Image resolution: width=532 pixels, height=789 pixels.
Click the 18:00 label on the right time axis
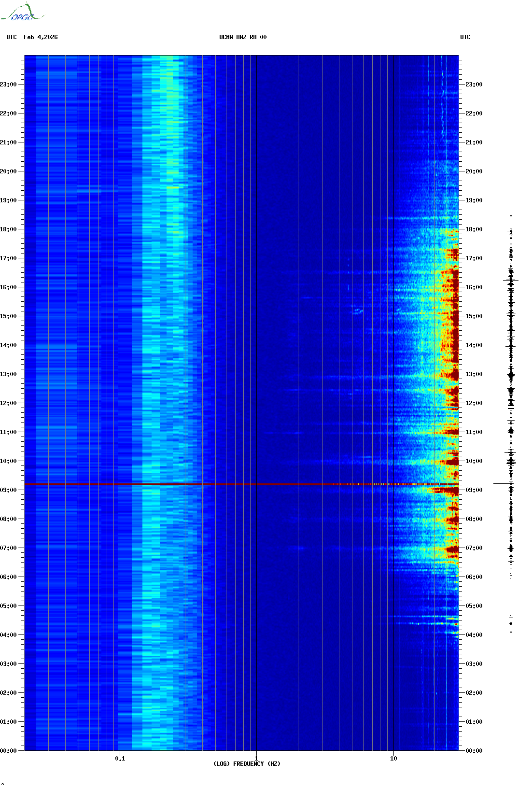474,229
